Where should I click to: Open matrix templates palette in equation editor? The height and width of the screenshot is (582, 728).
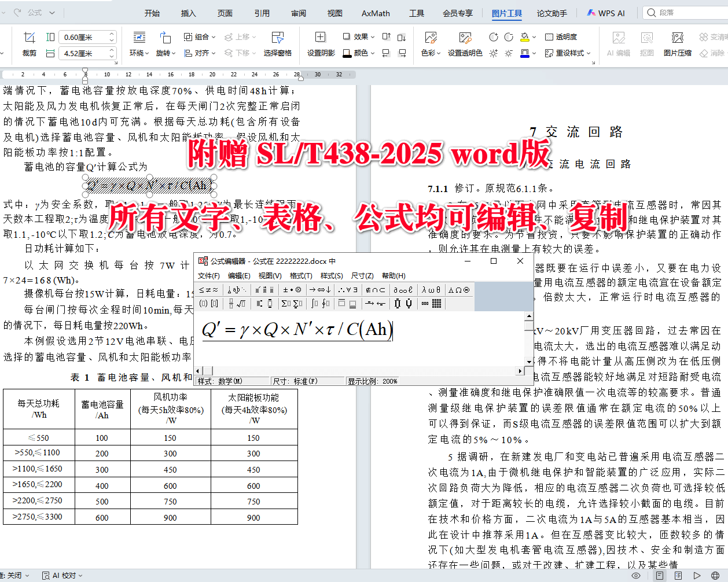point(431,303)
